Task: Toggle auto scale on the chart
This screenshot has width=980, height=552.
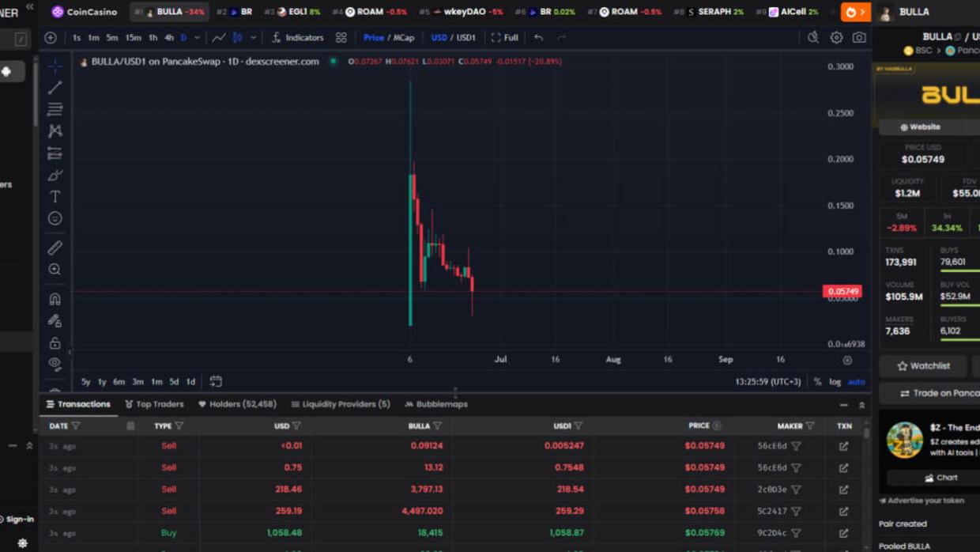Action: 856,382
